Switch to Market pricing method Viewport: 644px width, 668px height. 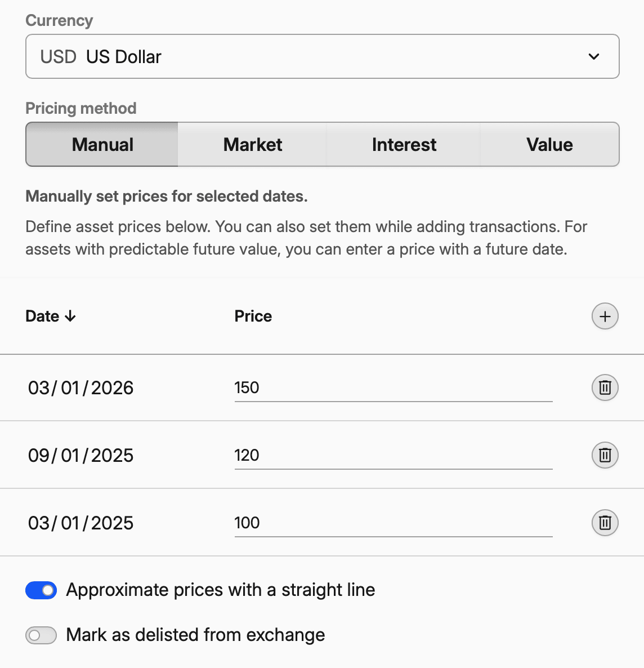[253, 145]
